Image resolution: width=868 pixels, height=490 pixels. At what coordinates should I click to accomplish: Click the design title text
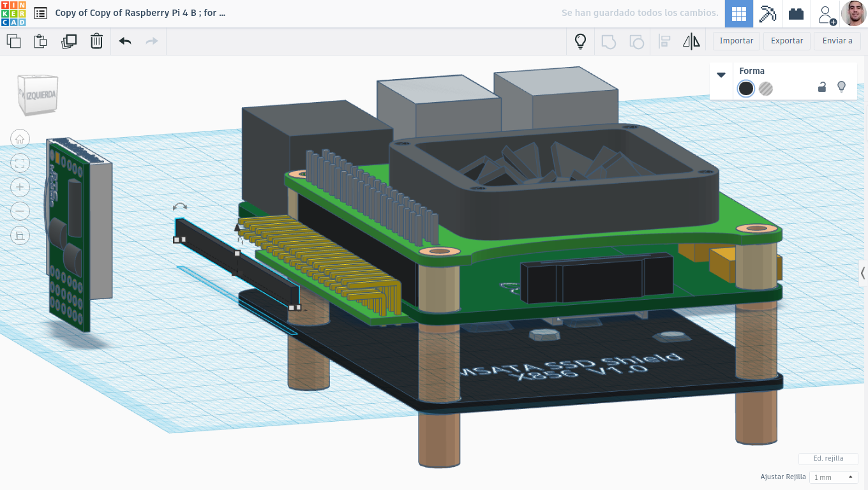click(x=140, y=13)
